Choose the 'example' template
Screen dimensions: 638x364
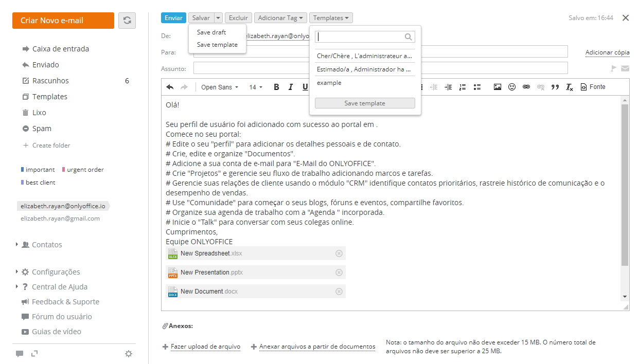point(329,83)
